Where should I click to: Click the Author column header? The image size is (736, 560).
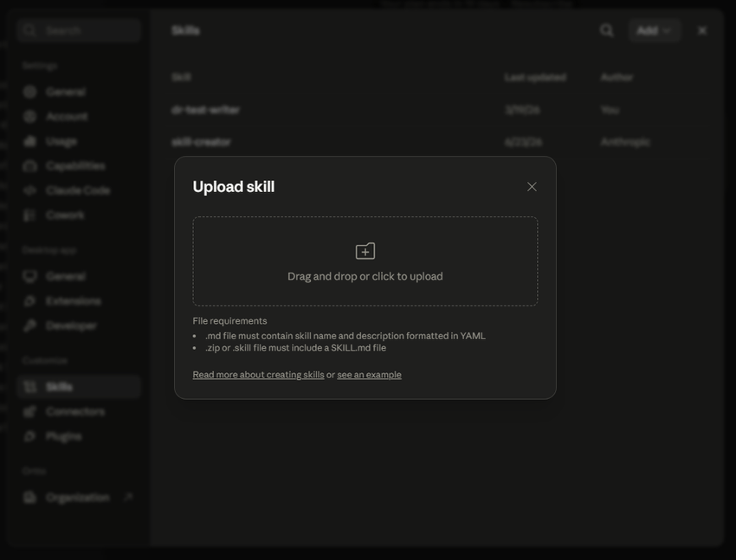[x=617, y=77]
